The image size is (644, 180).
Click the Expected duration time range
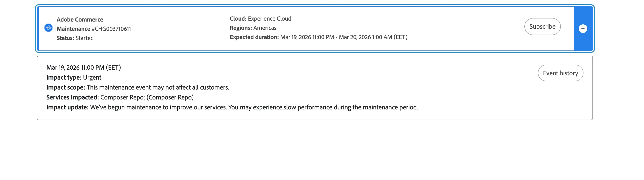tap(344, 37)
